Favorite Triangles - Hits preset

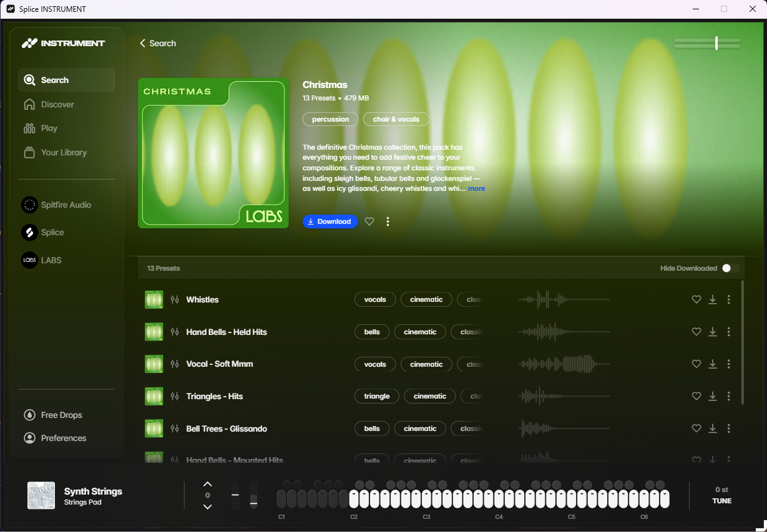[696, 396]
